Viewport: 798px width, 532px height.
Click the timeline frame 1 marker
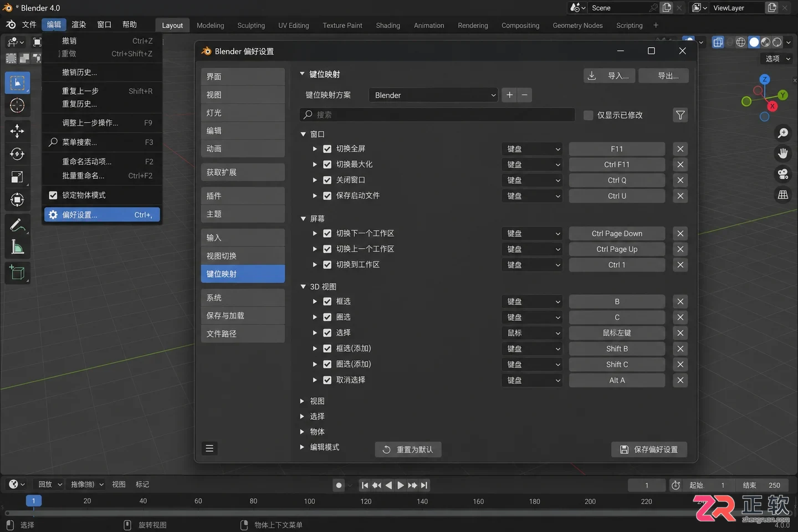33,501
